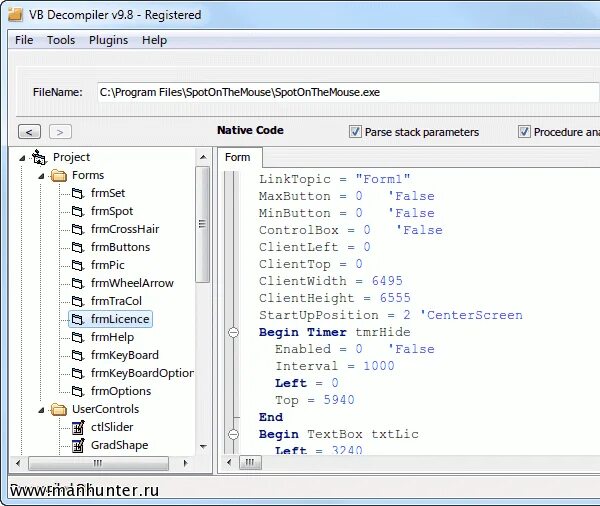Open the File menu
600x506 pixels.
[24, 40]
